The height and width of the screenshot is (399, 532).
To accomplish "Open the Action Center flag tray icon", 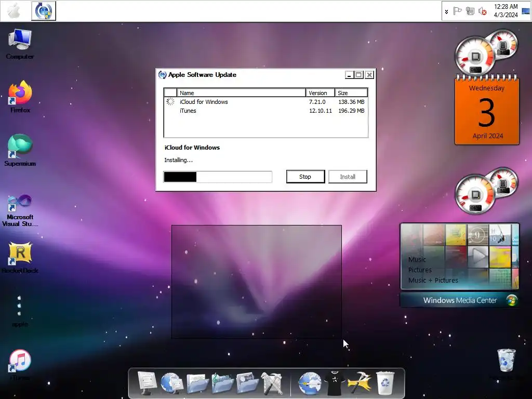I will pos(457,11).
